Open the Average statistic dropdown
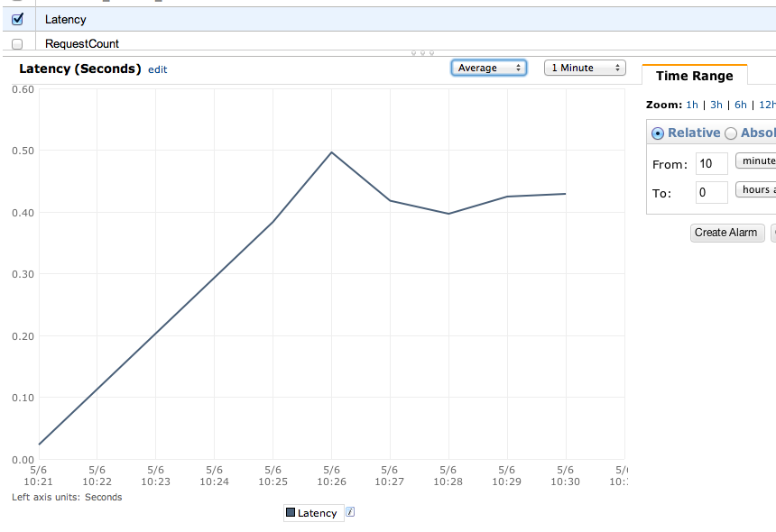This screenshot has width=776, height=532. tap(488, 68)
